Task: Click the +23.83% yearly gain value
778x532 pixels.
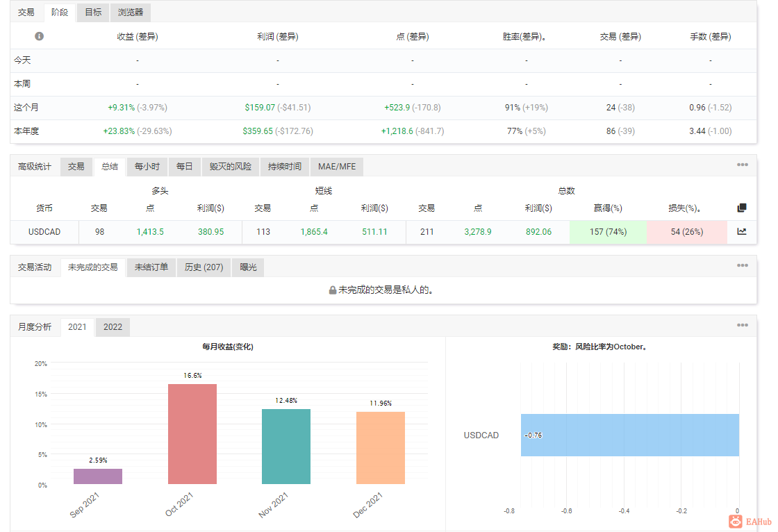Action: (119, 131)
